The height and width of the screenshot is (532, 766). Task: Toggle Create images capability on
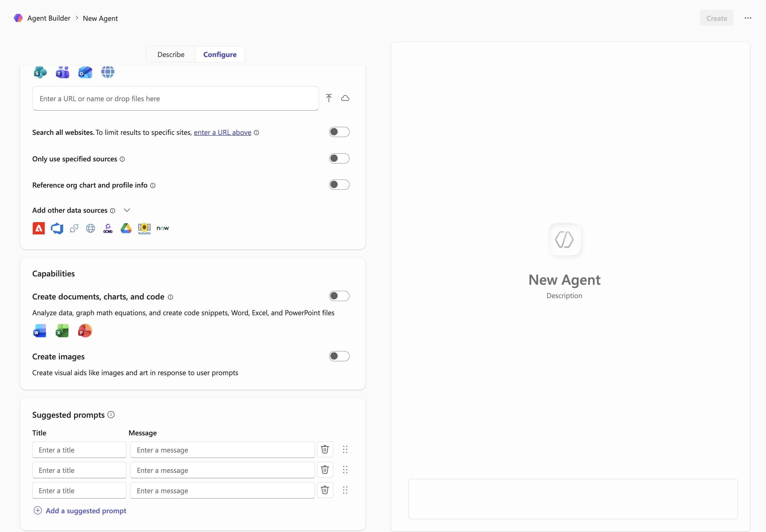tap(339, 356)
